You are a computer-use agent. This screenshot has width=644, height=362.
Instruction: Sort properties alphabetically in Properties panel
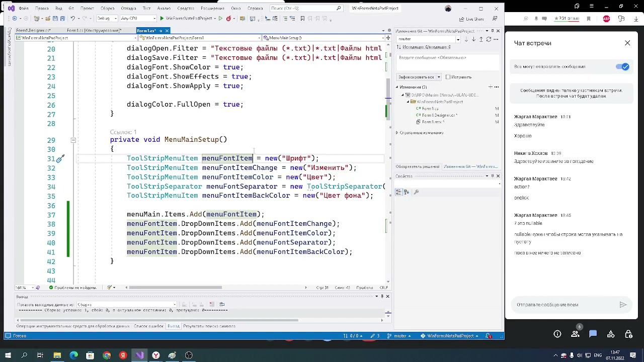(407, 192)
